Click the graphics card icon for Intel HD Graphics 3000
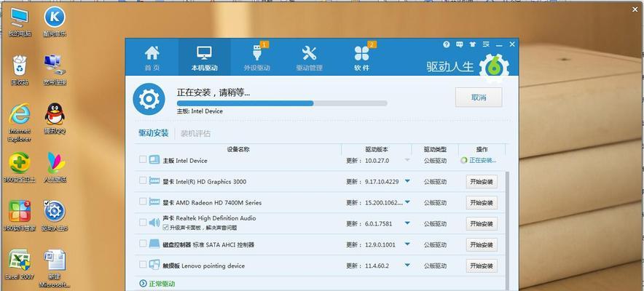 pos(154,180)
